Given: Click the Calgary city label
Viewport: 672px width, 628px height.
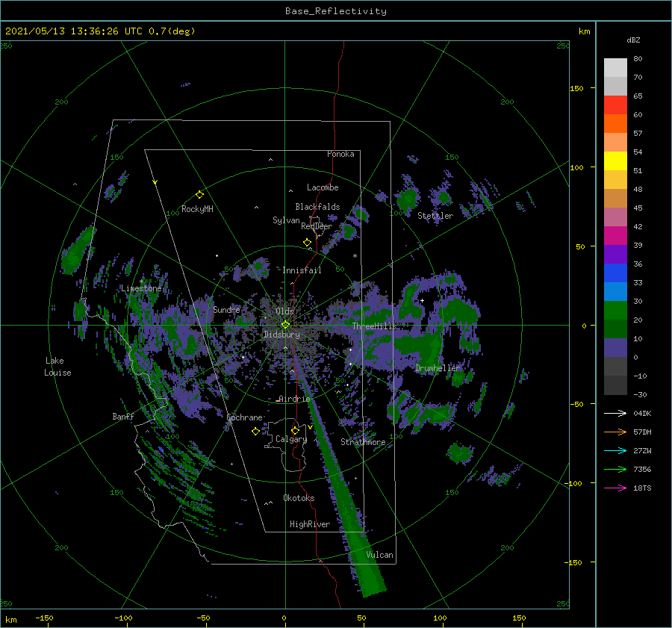Looking at the screenshot, I should click(x=291, y=439).
